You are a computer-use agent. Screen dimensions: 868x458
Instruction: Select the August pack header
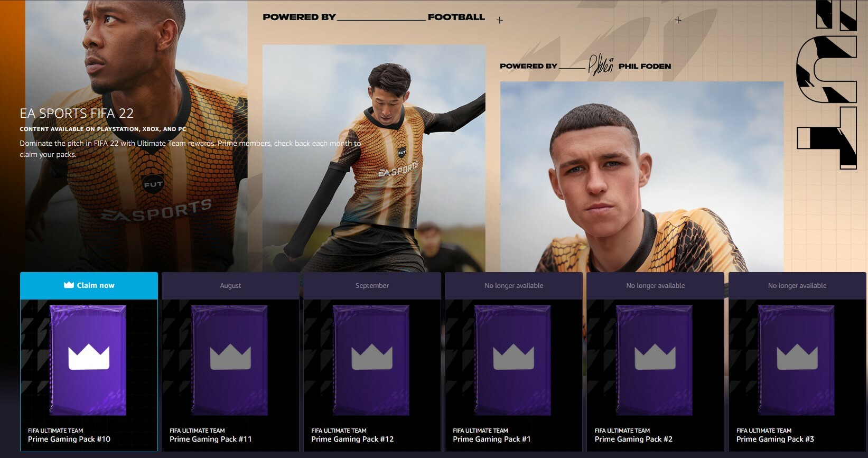click(x=230, y=286)
